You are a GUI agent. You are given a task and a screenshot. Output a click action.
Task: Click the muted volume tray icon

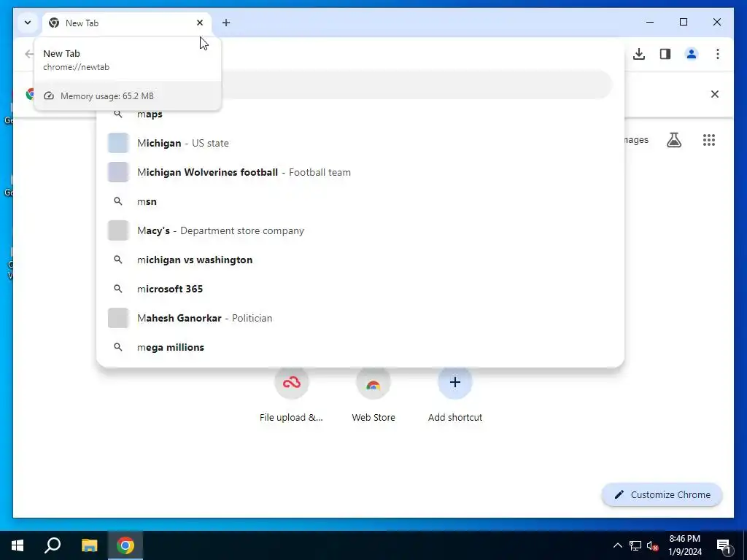(653, 545)
